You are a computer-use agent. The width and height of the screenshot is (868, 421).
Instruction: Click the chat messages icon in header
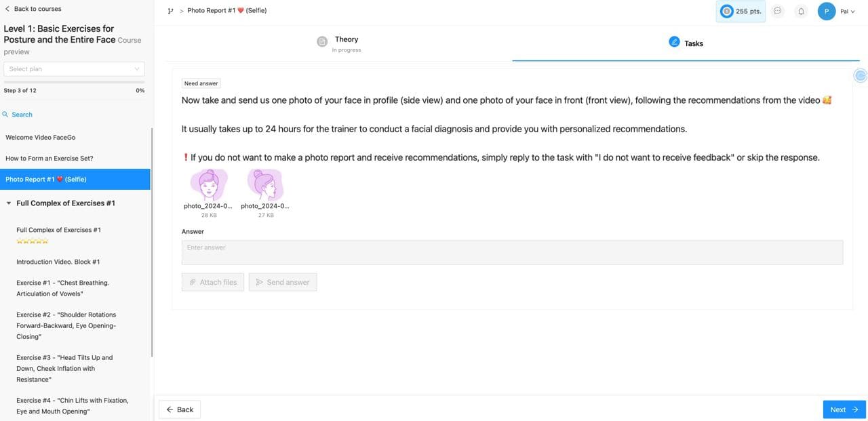[x=778, y=12]
